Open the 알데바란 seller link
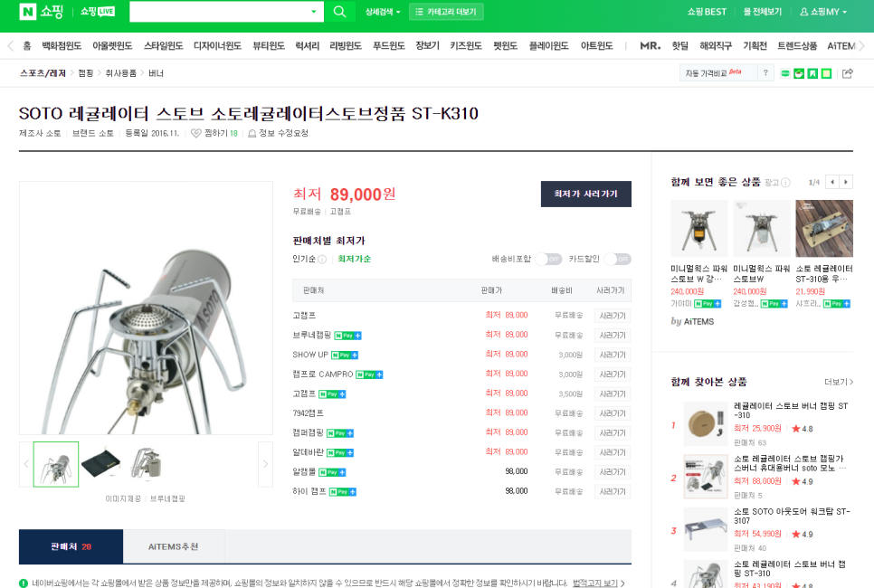Image resolution: width=874 pixels, height=588 pixels. tap(308, 452)
